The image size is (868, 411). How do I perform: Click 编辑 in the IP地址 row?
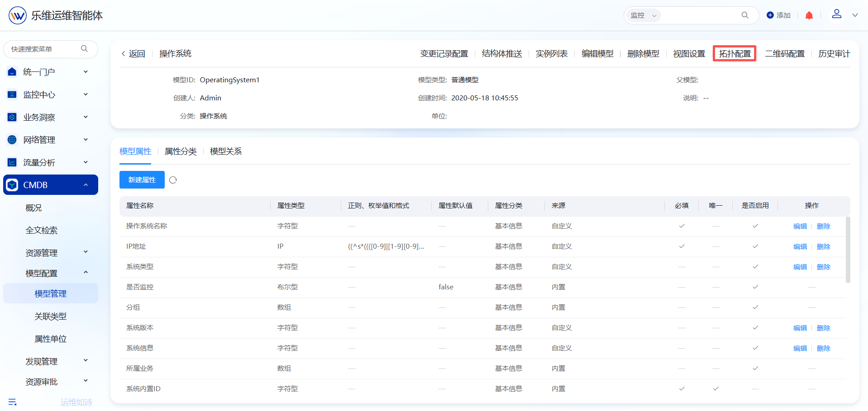[x=800, y=247]
